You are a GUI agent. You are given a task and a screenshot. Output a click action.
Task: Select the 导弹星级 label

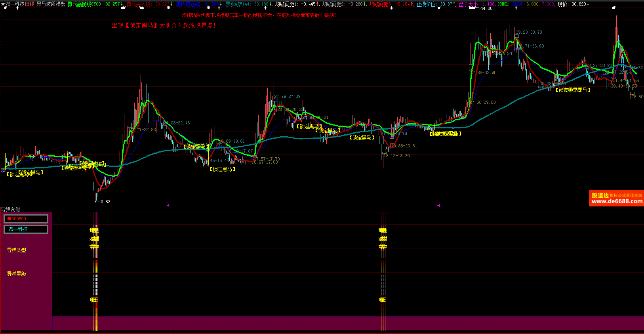click(x=16, y=274)
